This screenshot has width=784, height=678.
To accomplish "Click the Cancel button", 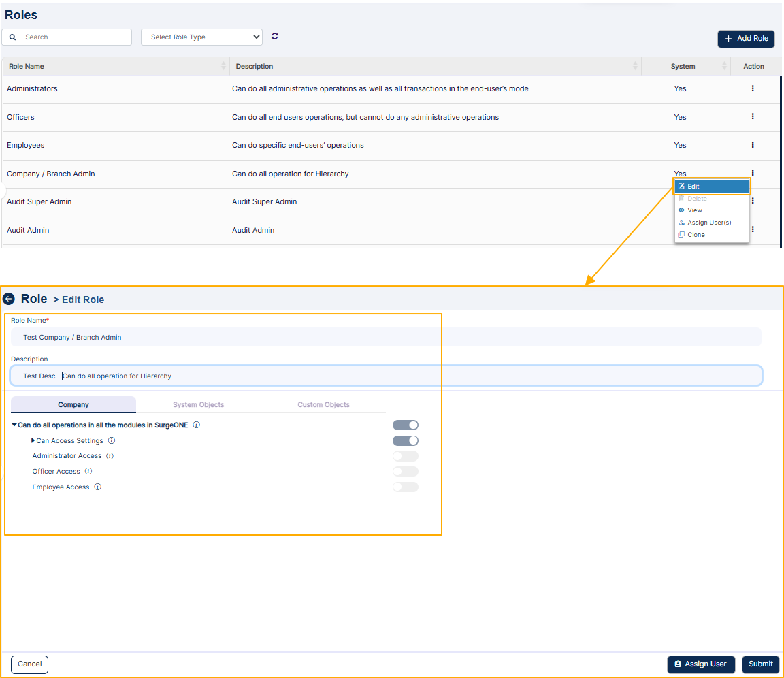I will (x=29, y=664).
